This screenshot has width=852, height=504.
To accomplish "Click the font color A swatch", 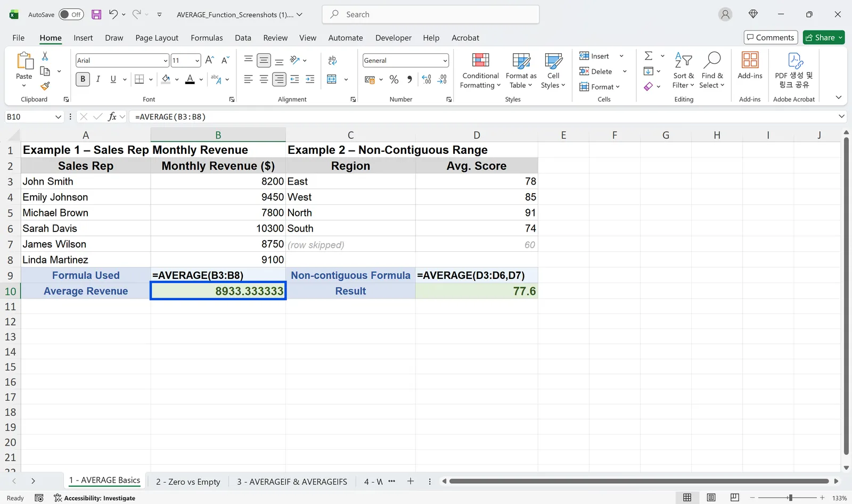I will point(190,79).
